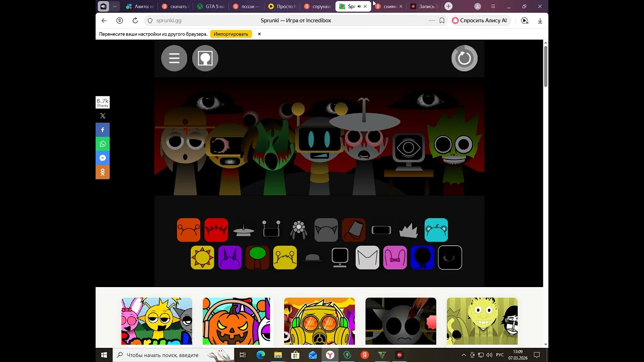This screenshot has height=362, width=644.
Task: Select the yellow sun sound icon
Action: pos(203,257)
